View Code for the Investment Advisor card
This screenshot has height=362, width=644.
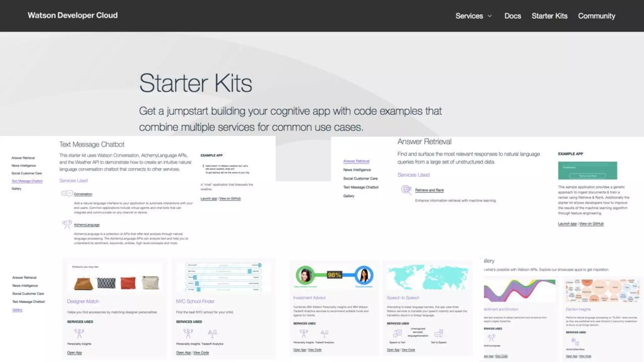(x=315, y=350)
